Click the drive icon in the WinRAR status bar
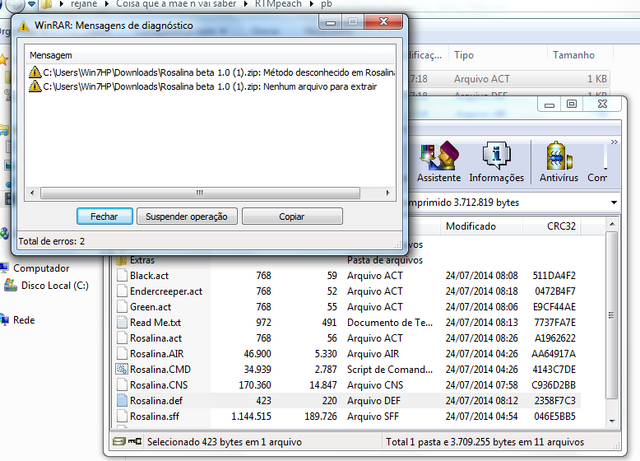This screenshot has height=461, width=640. pyautogui.click(x=119, y=441)
